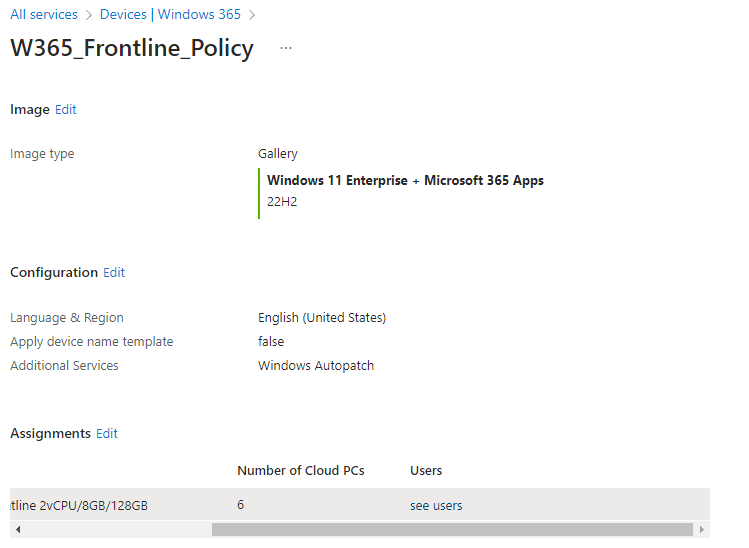Open the ellipsis more options menu
Screen dimensions: 749x548
click(x=286, y=48)
